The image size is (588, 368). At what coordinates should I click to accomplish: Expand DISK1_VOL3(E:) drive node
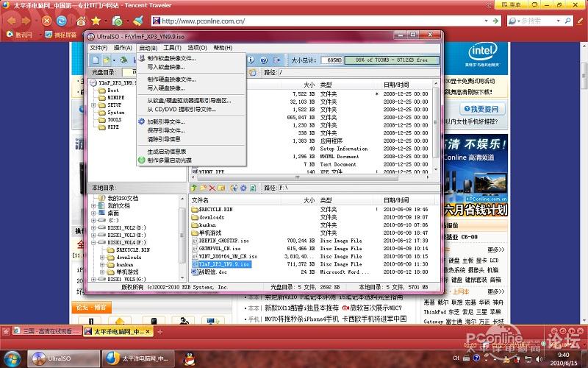click(93, 235)
